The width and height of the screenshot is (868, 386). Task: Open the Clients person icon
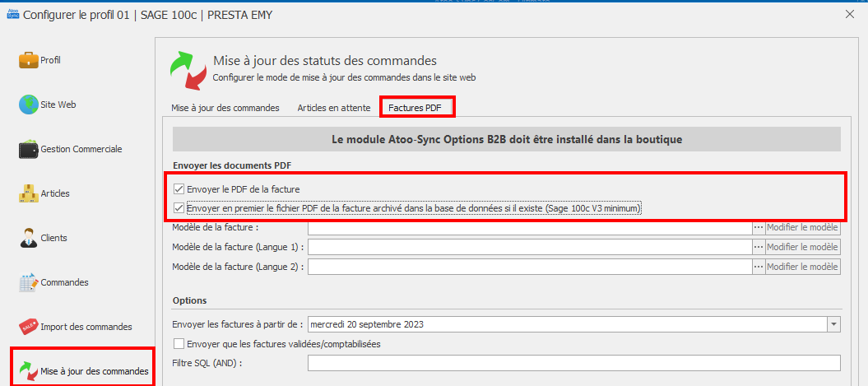click(28, 238)
